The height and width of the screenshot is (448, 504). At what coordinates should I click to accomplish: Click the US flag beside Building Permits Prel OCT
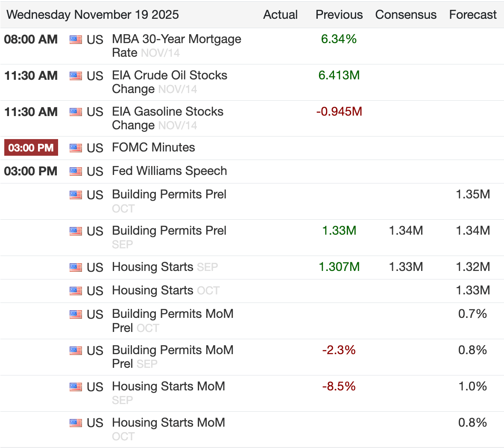[x=76, y=195]
